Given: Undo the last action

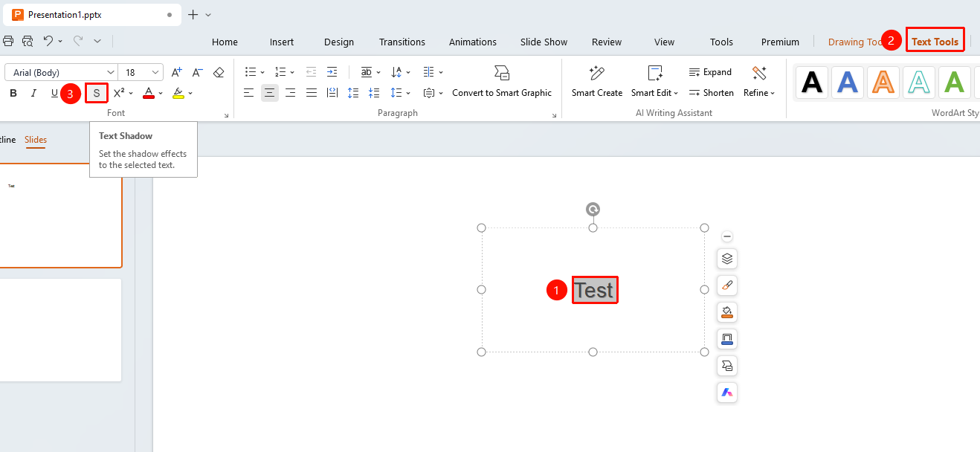Looking at the screenshot, I should [x=48, y=41].
